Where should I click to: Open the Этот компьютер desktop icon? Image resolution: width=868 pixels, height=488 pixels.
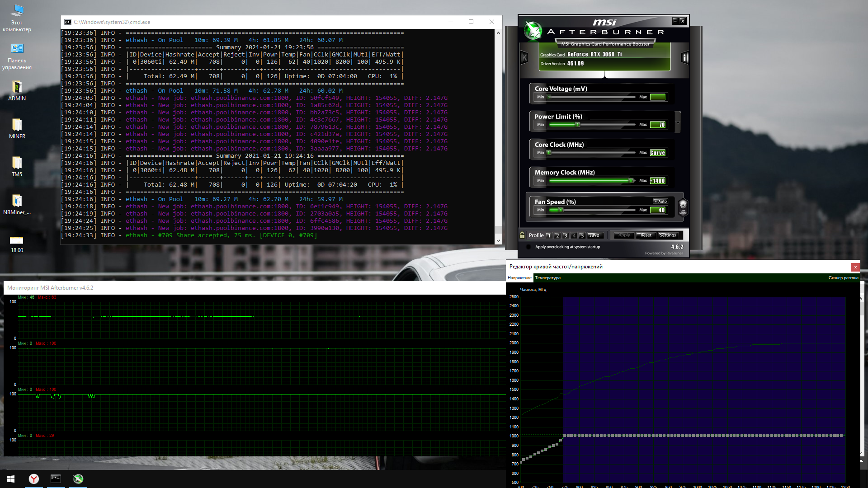(x=17, y=18)
